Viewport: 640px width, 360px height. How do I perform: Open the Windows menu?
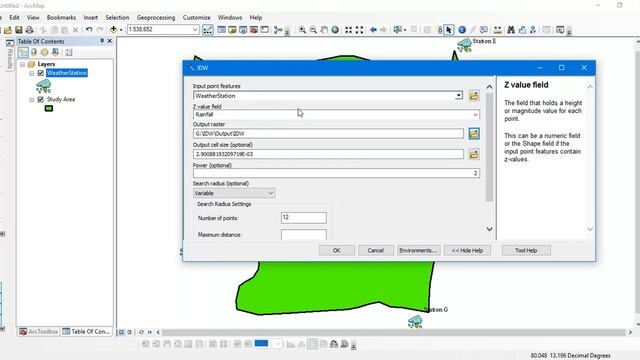[x=230, y=18]
